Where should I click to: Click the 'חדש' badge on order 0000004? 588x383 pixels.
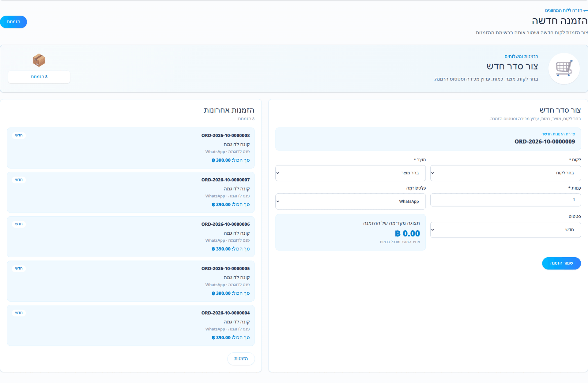click(19, 313)
